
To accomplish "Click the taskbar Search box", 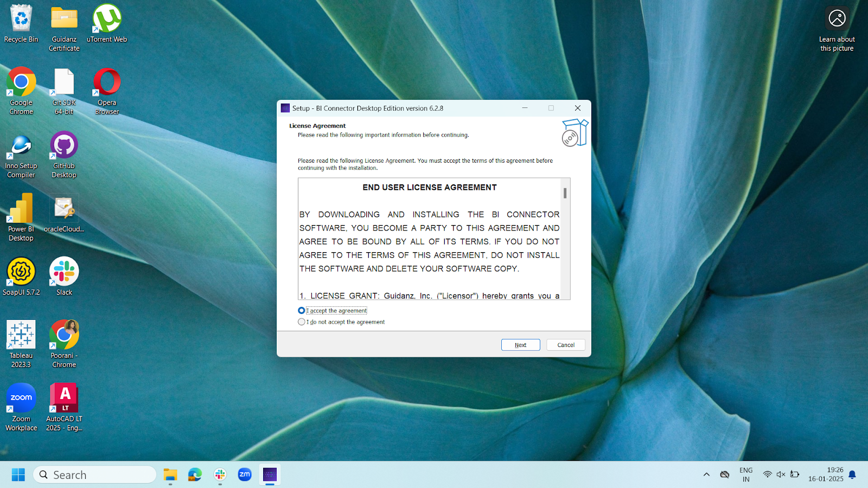I will click(95, 475).
